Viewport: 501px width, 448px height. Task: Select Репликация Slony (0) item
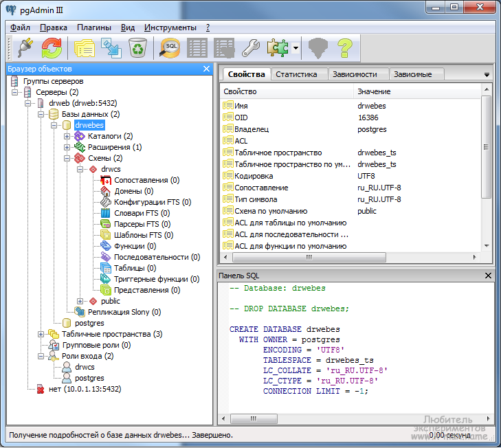pyautogui.click(x=124, y=312)
